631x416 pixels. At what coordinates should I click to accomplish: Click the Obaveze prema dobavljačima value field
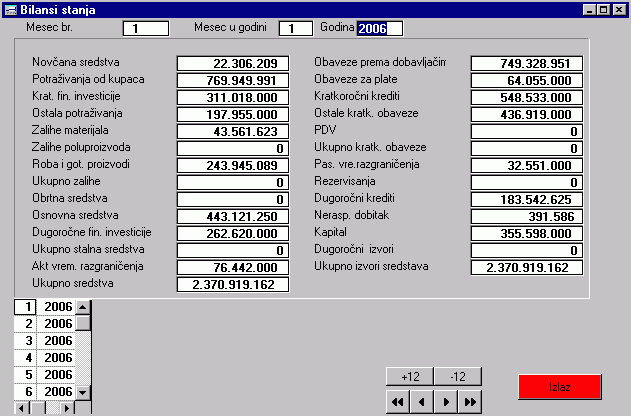coord(527,64)
